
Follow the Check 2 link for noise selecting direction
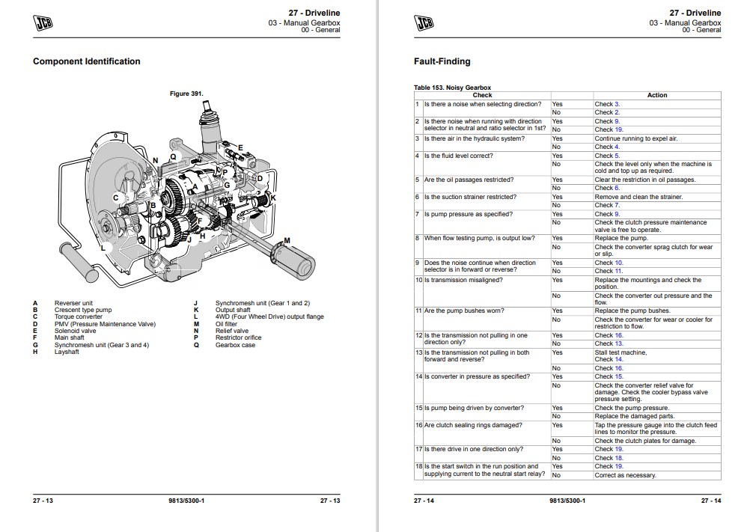(x=607, y=112)
